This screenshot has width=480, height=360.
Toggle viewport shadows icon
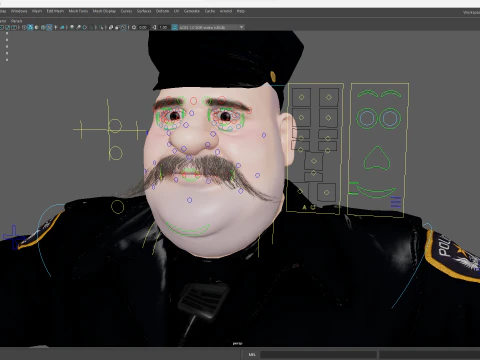[62, 27]
